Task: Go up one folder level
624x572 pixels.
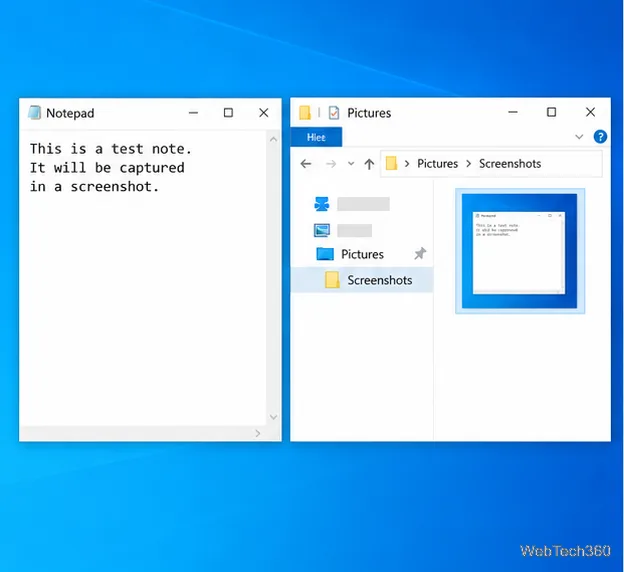Action: click(369, 164)
